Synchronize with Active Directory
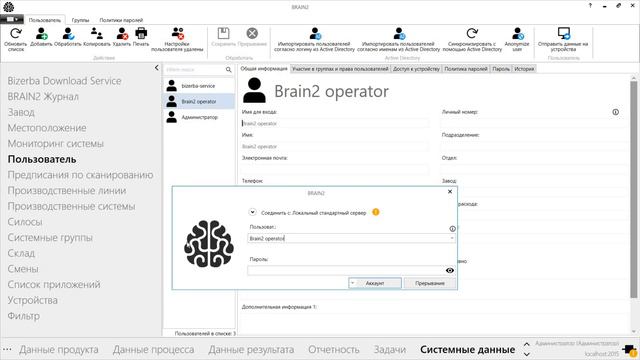The height and width of the screenshot is (360, 640). (472, 39)
